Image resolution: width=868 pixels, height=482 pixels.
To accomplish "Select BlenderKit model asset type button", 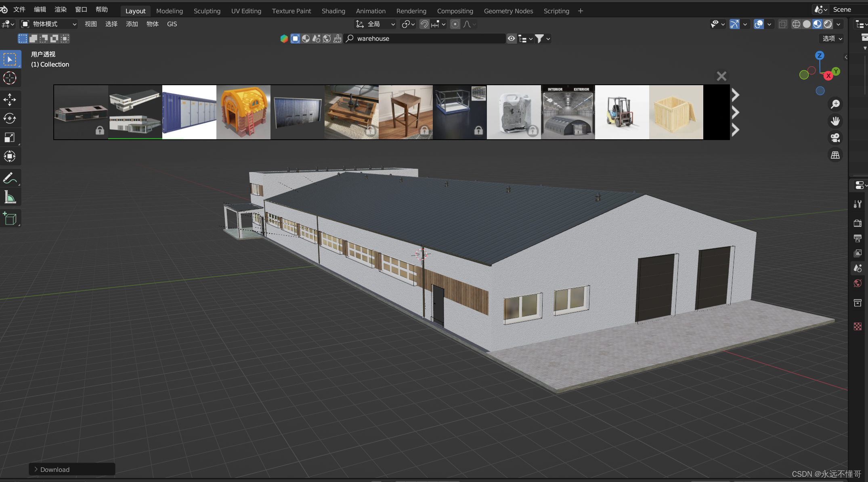I will pyautogui.click(x=296, y=38).
